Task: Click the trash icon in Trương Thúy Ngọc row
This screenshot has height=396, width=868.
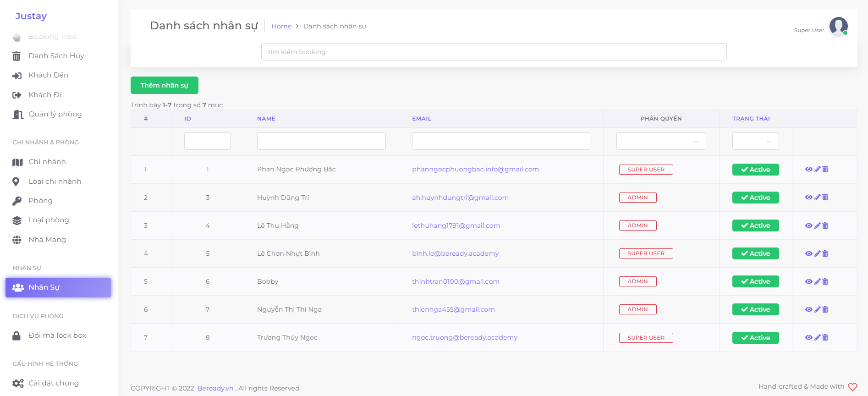Action: coord(825,338)
